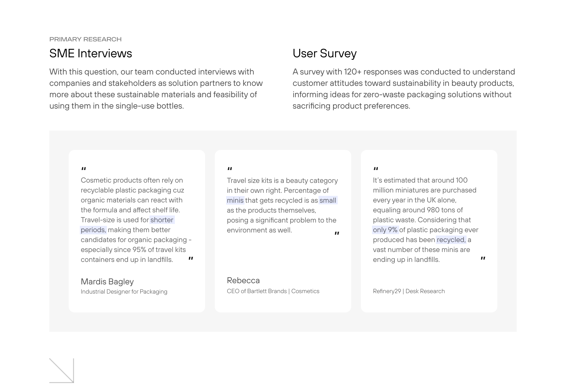The image size is (566, 392).
Task: Click the highlighted 'periods,' text
Action: (93, 230)
